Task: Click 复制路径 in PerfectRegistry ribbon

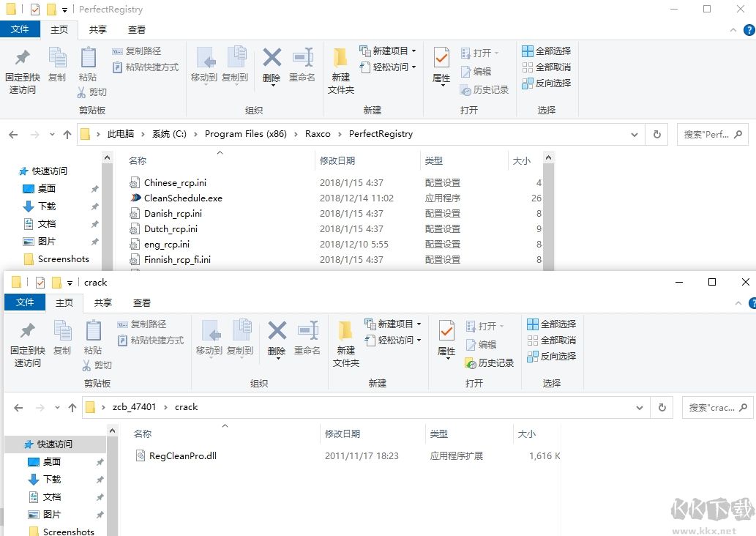Action: coord(137,51)
